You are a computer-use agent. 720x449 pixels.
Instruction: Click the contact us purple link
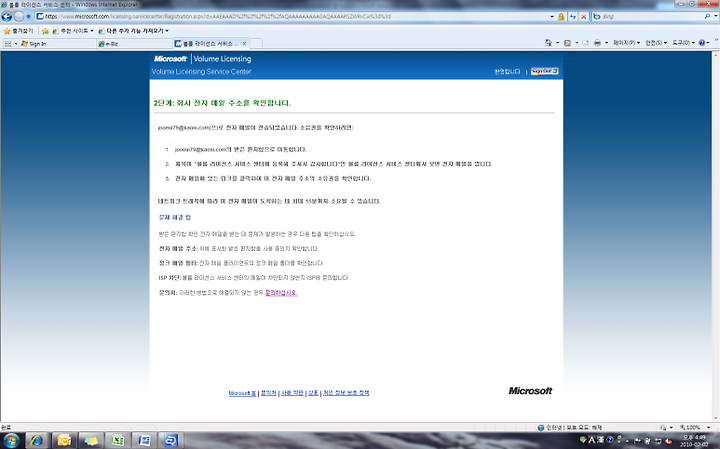[x=281, y=293]
